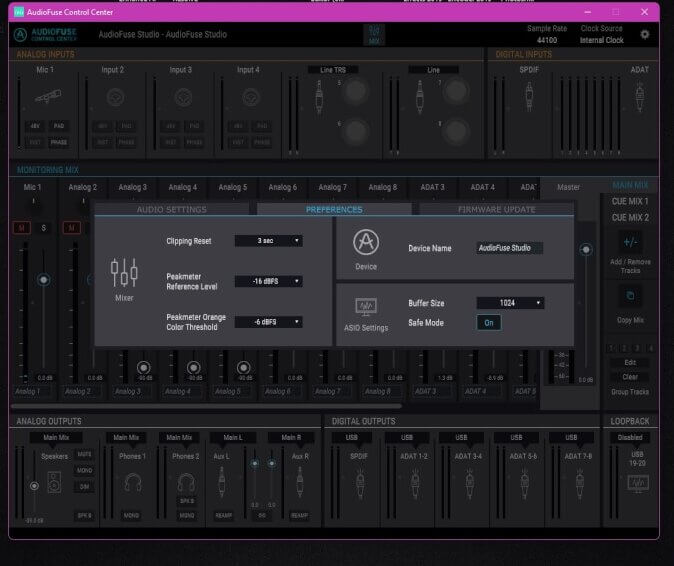Click the Mic 1 channel fader handle

pos(43,280)
